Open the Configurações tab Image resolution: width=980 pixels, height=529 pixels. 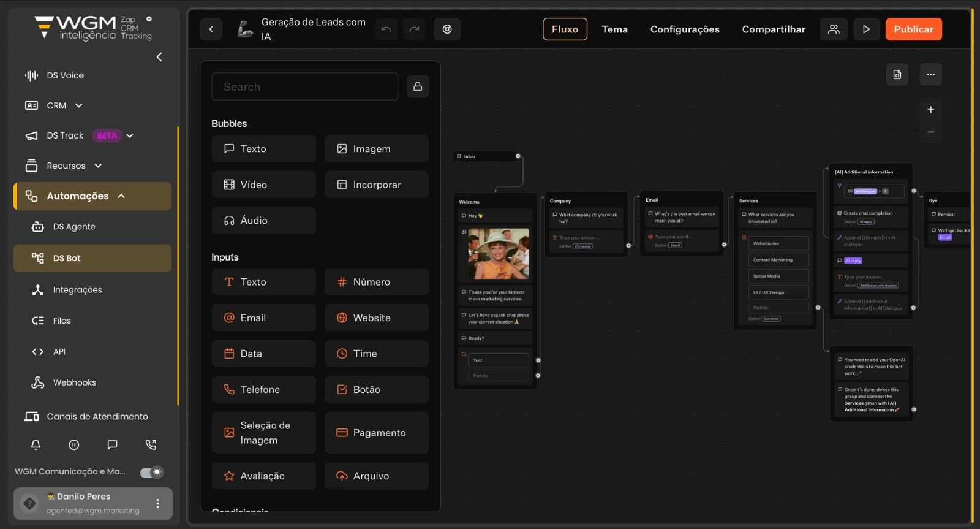(685, 29)
